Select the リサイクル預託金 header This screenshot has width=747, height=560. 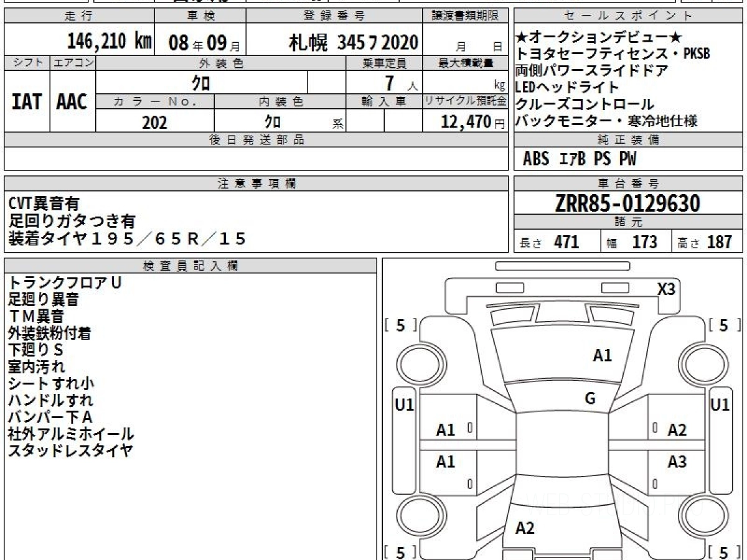click(x=466, y=101)
